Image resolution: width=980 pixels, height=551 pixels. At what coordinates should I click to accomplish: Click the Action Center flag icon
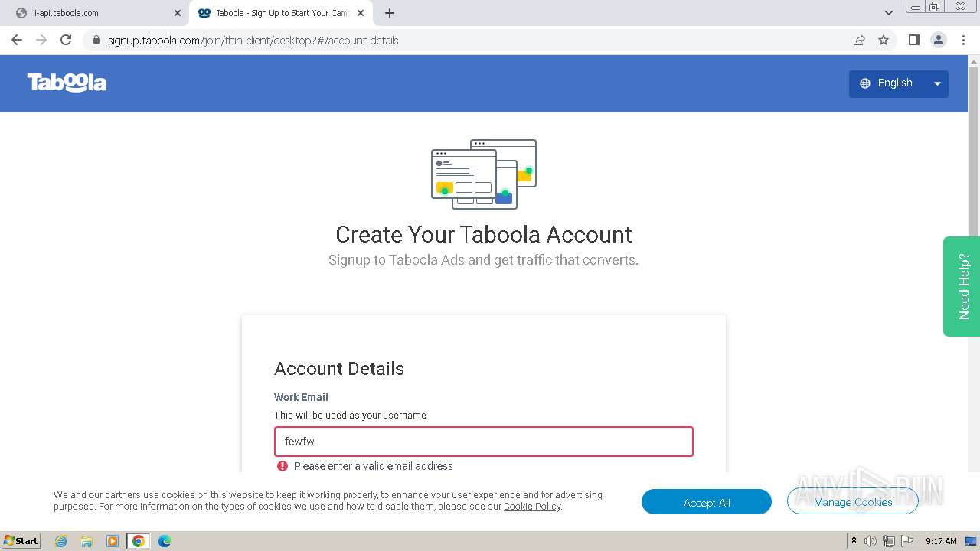point(906,541)
